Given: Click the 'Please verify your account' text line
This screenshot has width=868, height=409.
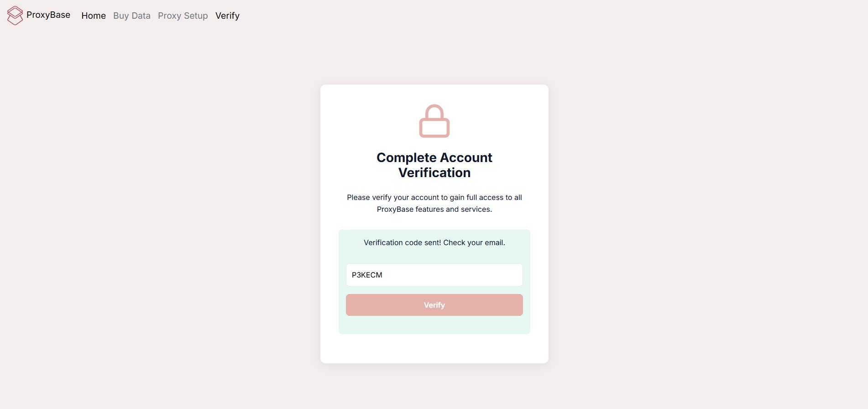Looking at the screenshot, I should click(434, 197).
